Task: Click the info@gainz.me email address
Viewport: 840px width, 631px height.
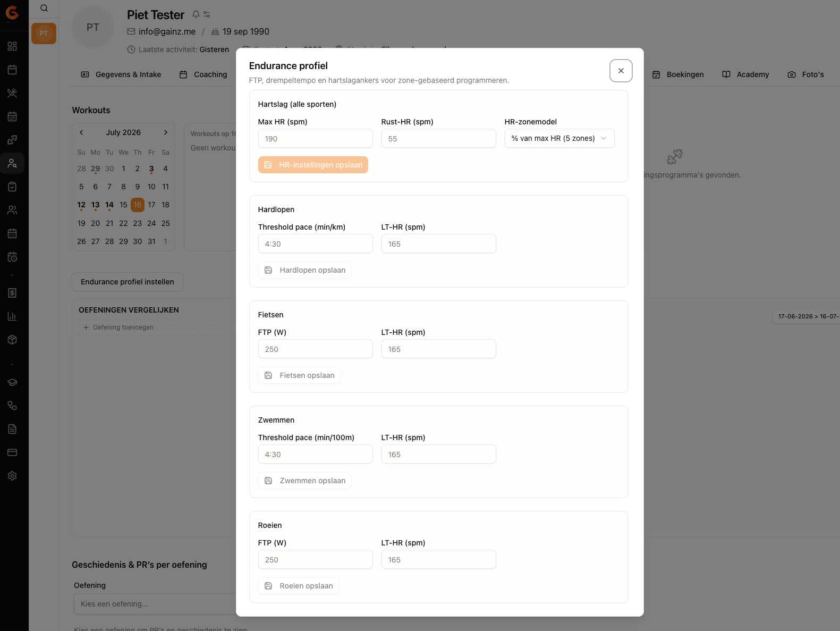Action: [x=167, y=31]
